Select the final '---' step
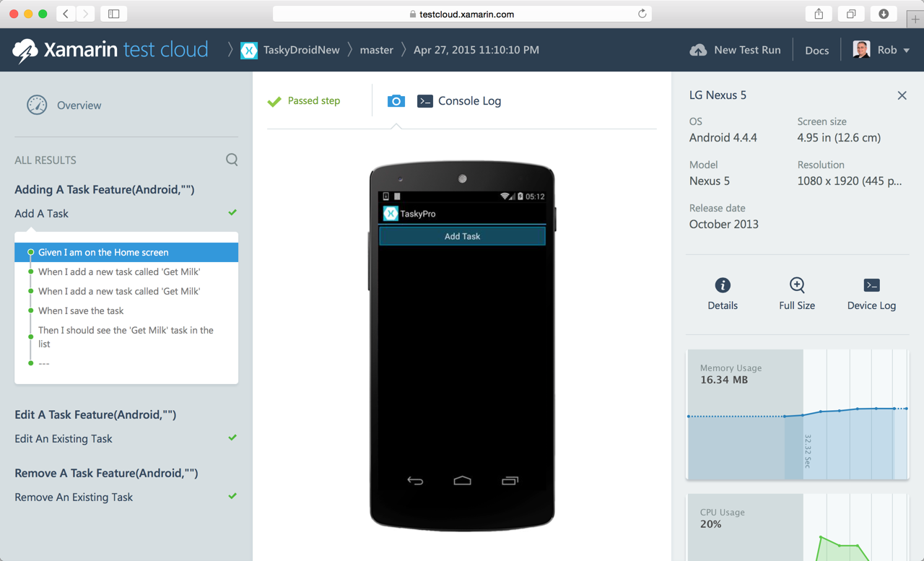924x561 pixels. click(x=44, y=363)
